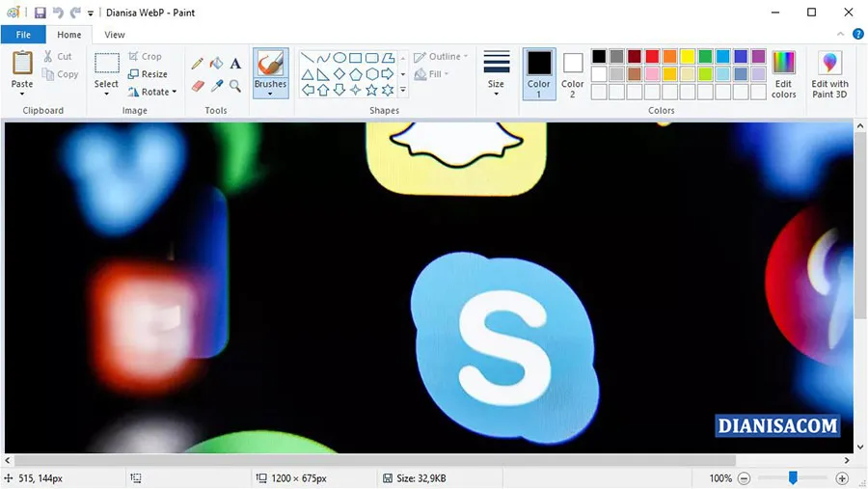This screenshot has height=489, width=868.
Task: Choose the Line shape
Action: [x=308, y=58]
